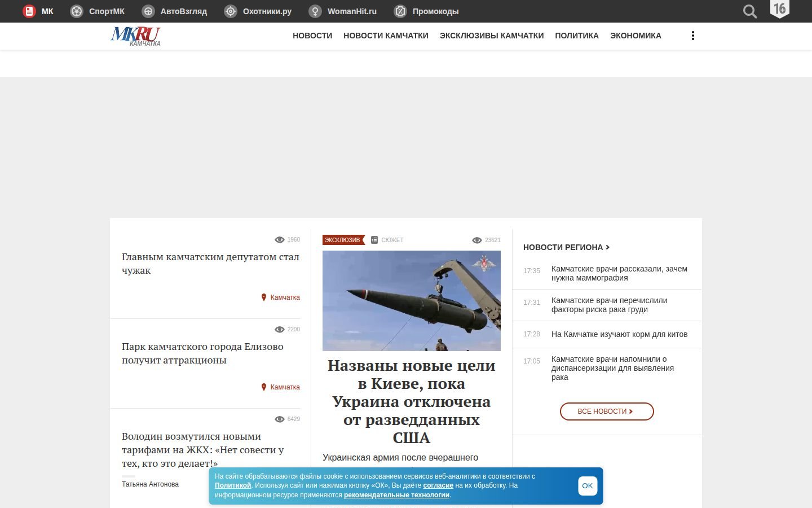812x508 pixels.
Task: Open site search magnifier
Action: pos(750,11)
